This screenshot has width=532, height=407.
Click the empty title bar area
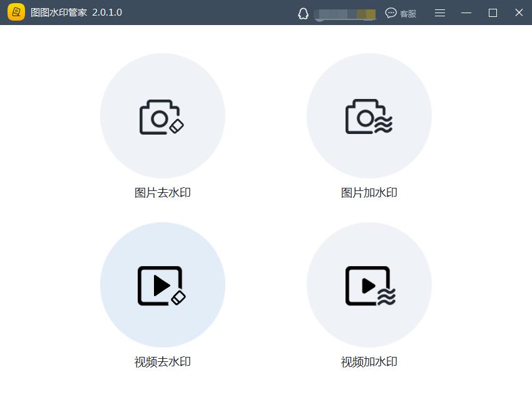tap(207, 13)
